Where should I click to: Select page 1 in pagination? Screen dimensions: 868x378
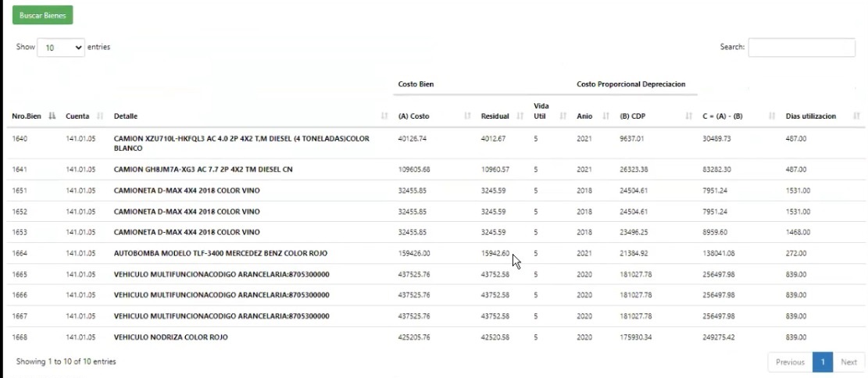click(x=823, y=362)
